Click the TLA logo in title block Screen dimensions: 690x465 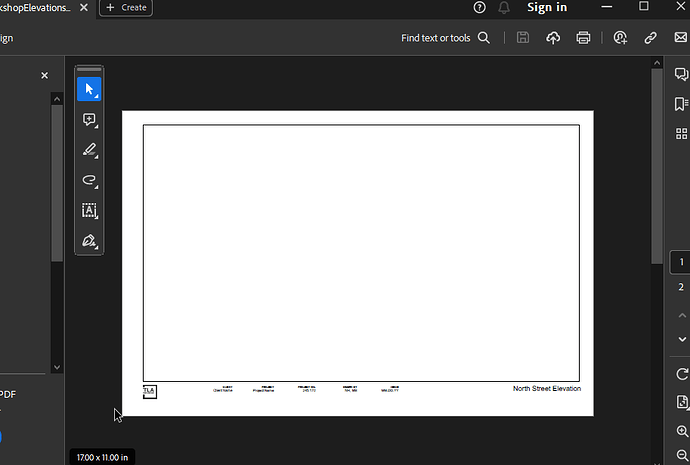150,392
